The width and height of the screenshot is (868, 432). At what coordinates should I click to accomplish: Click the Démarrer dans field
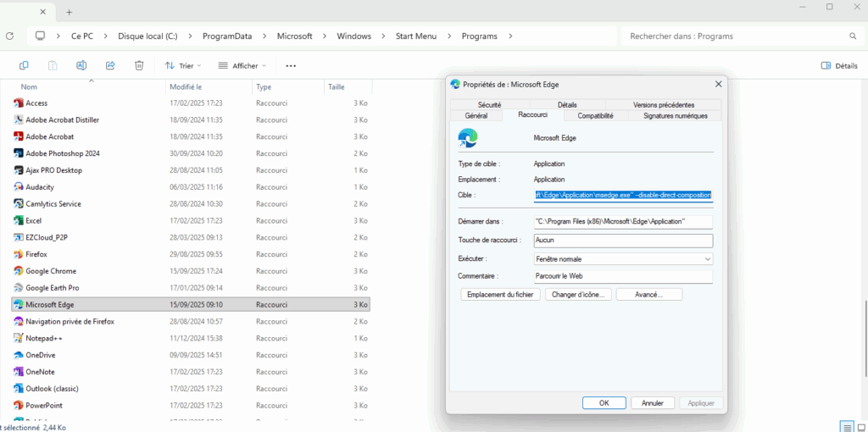[x=623, y=221]
